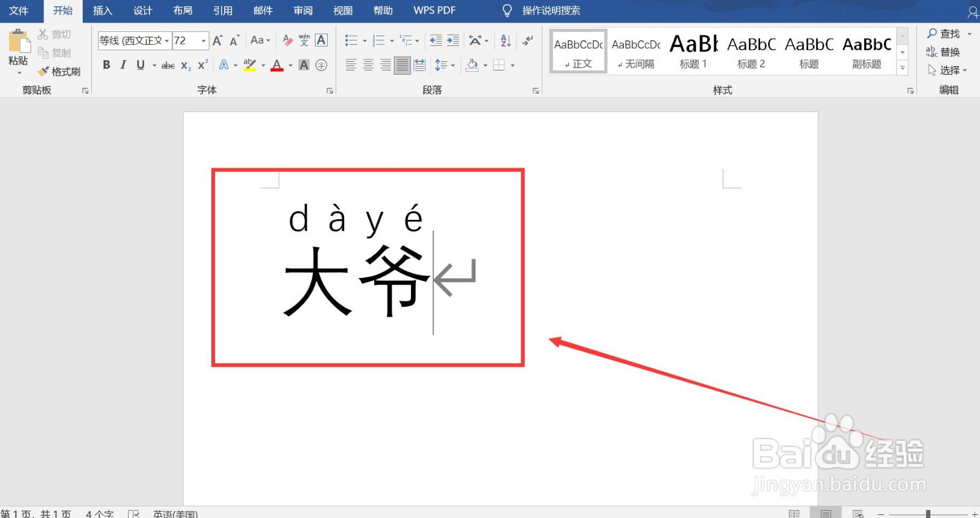
Task: Apply the 无间隔 no spacing style
Action: [636, 51]
